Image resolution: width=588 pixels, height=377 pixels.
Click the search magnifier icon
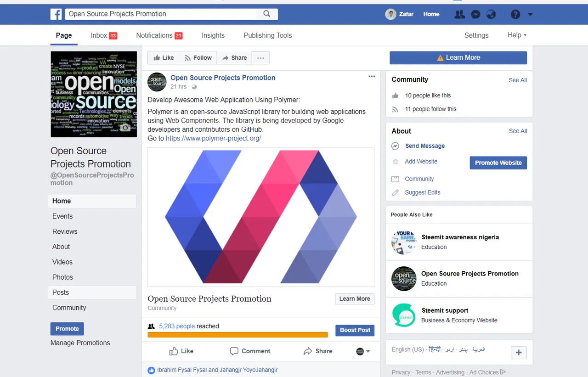pos(267,14)
